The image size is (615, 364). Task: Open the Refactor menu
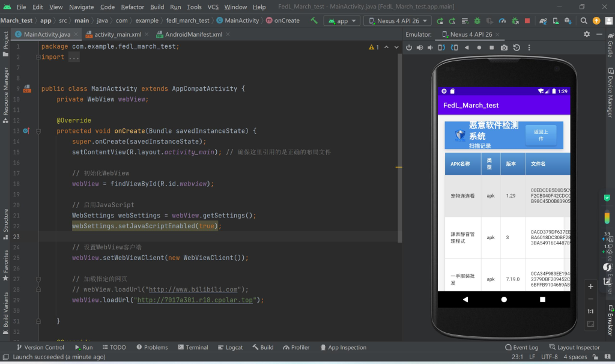coord(132,7)
